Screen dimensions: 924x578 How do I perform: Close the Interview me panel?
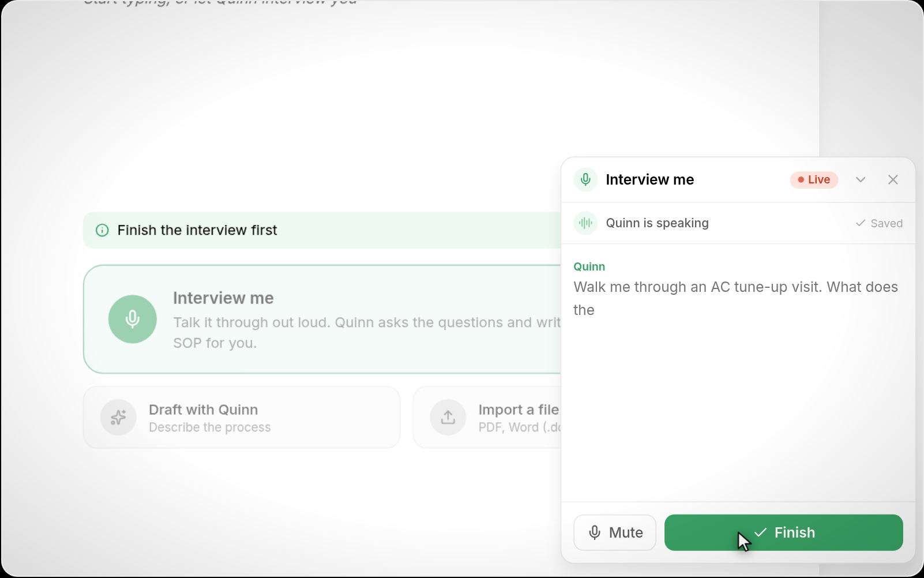tap(893, 179)
